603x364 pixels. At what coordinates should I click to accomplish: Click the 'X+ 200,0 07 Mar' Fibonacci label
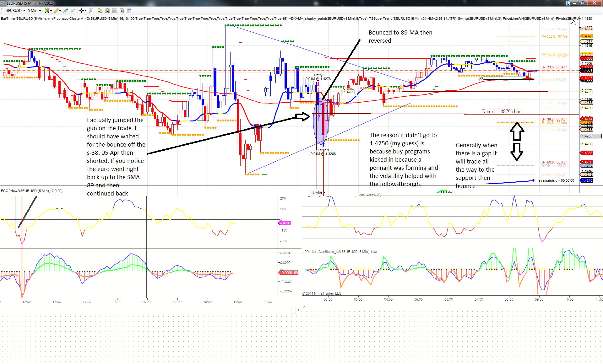coord(555,36)
